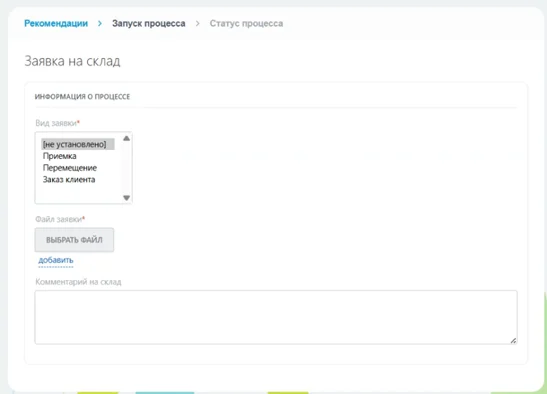This screenshot has height=394, width=547.
Task: Click the list box scroll down arrow
Action: click(x=127, y=198)
